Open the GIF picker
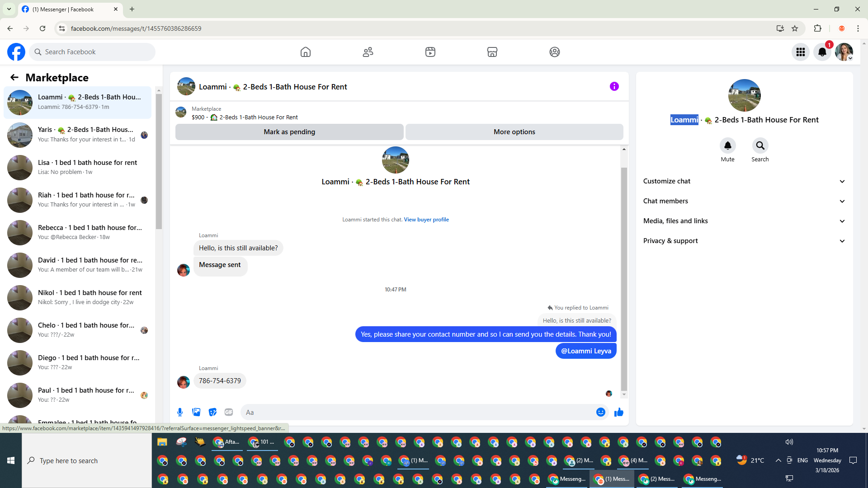This screenshot has width=868, height=488. pos(229,412)
